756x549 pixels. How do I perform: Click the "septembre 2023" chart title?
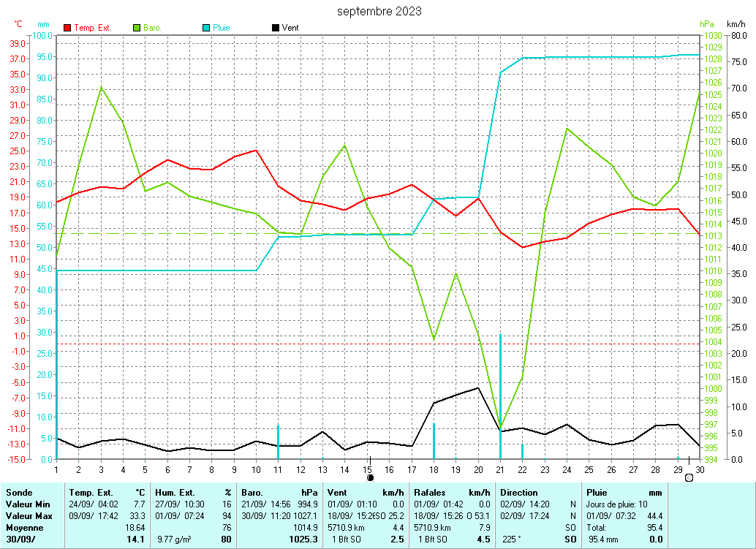click(379, 11)
